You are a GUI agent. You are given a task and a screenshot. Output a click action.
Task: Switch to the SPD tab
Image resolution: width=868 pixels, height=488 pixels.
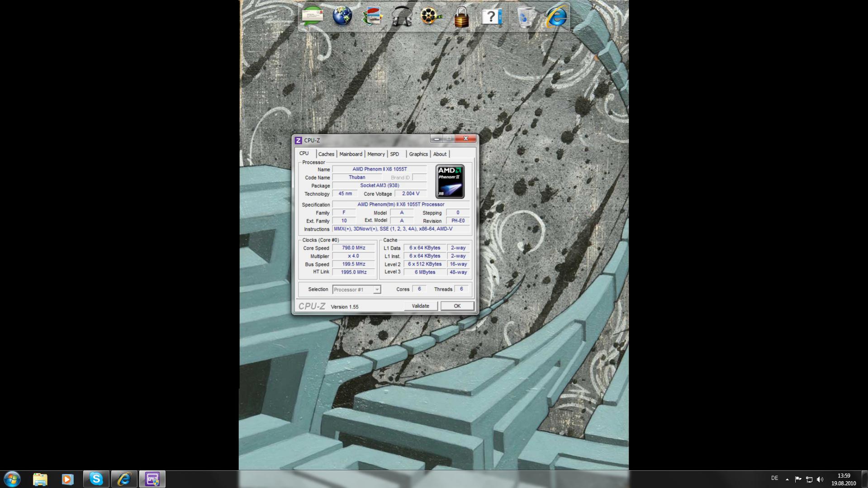pos(394,154)
